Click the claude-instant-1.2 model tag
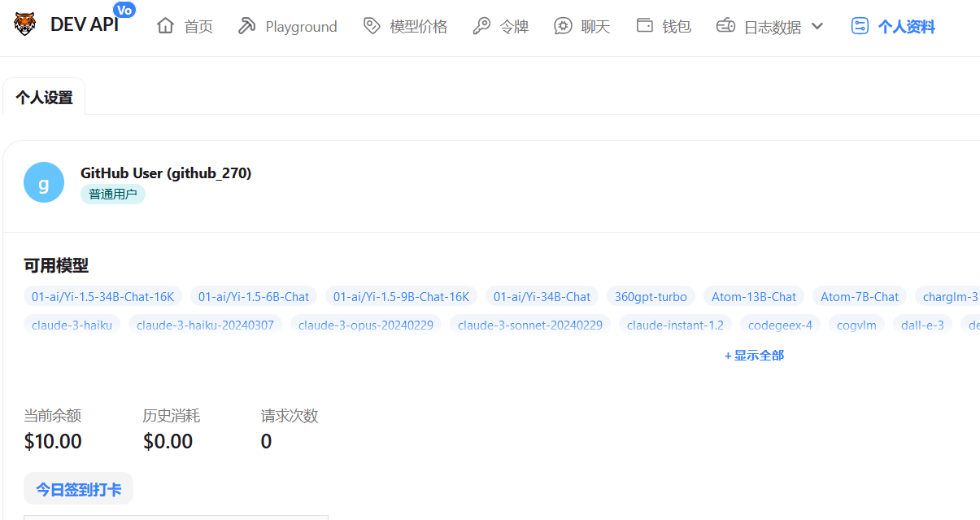Viewport: 980px width, 520px height. click(x=675, y=325)
